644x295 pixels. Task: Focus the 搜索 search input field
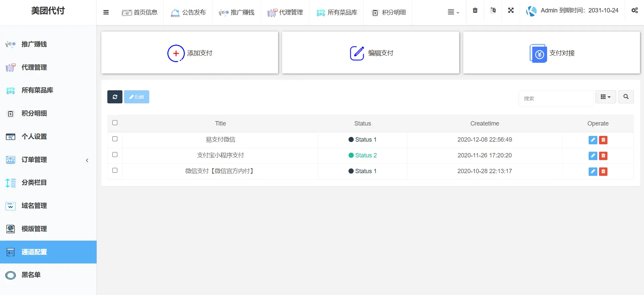coord(556,98)
